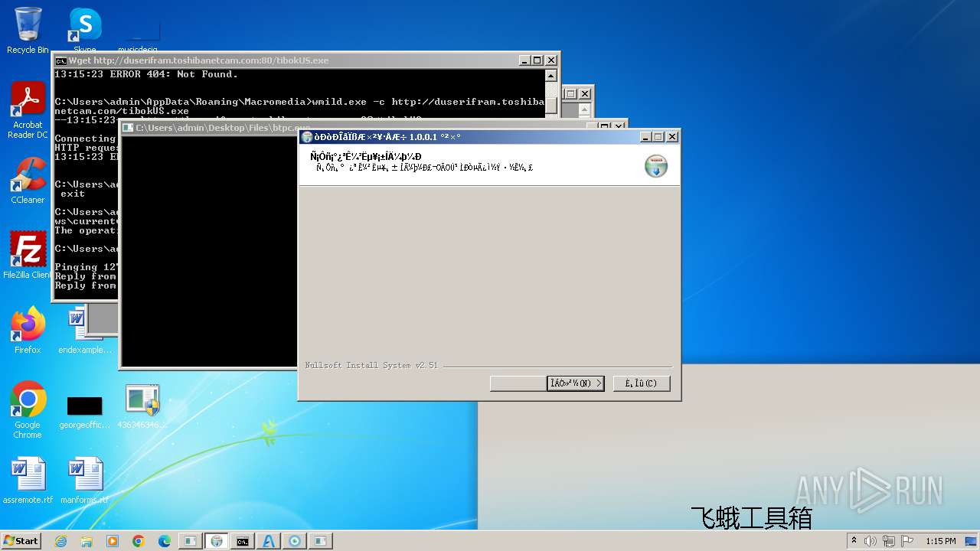
Task: Click the disabled Back installer button
Action: pos(518,383)
